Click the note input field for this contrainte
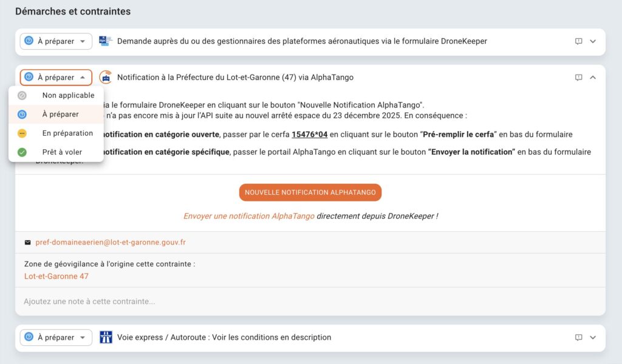The height and width of the screenshot is (364, 622). tap(182, 302)
